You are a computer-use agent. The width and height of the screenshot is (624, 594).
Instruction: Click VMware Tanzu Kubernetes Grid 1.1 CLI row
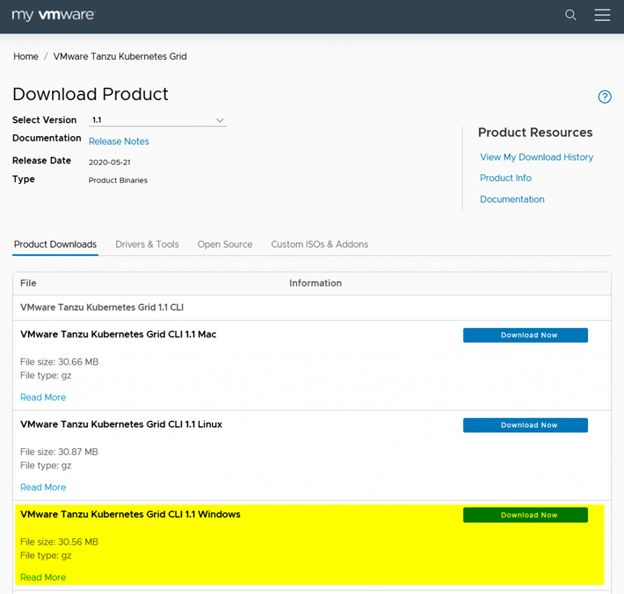click(312, 307)
